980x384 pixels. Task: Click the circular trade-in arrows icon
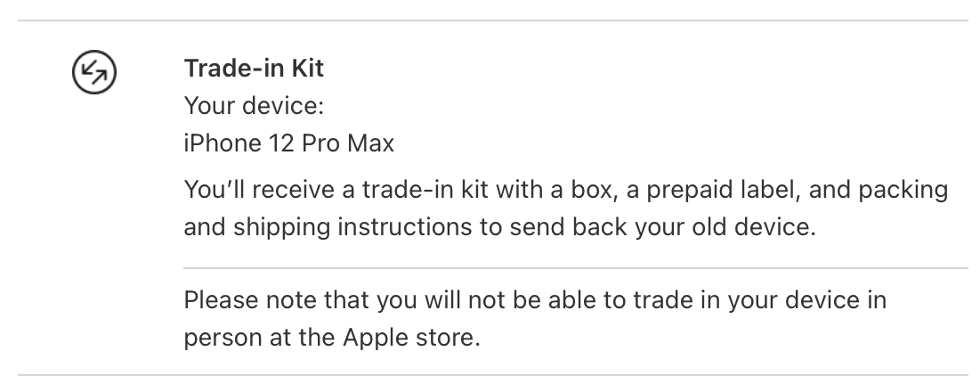click(x=94, y=72)
